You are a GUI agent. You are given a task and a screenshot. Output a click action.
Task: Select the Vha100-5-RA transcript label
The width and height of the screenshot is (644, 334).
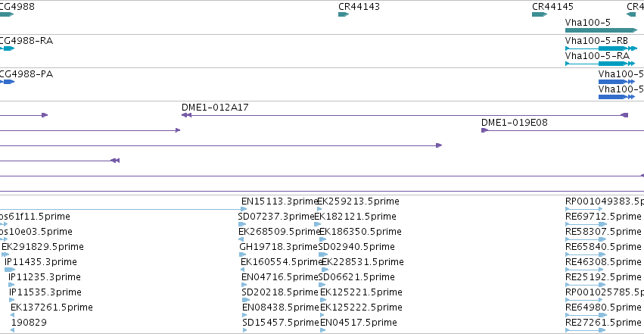tap(597, 56)
